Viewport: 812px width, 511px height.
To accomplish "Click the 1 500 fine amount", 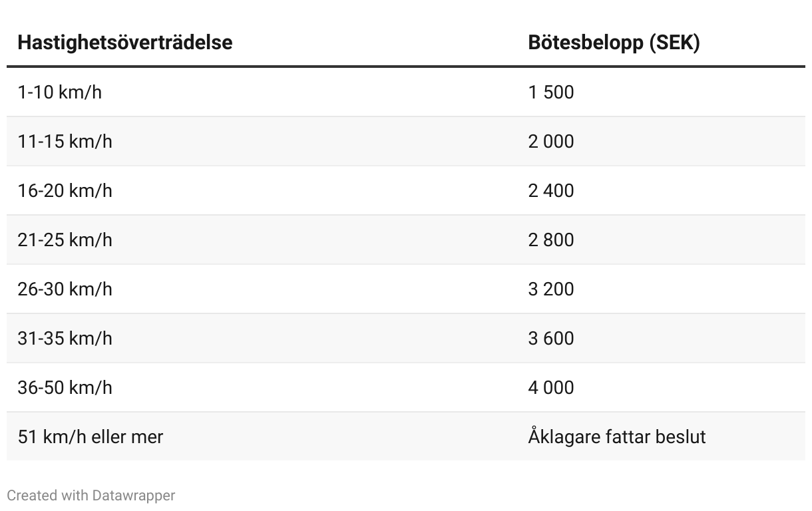I will (x=551, y=92).
